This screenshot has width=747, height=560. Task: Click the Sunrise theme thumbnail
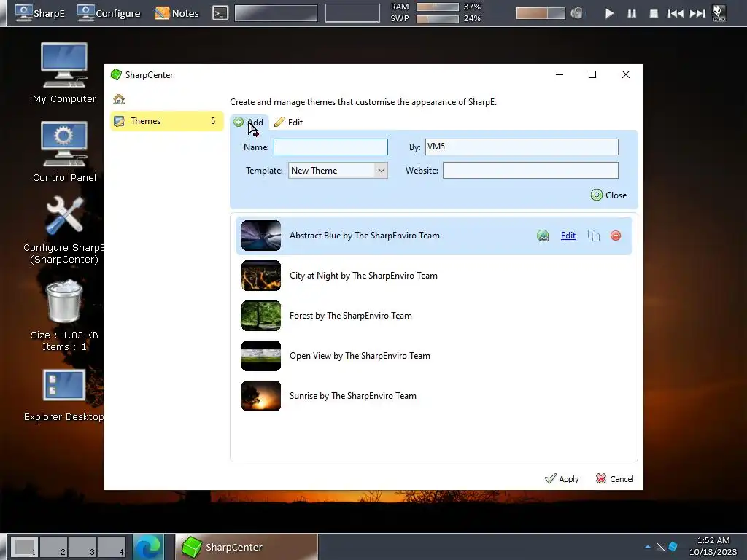click(261, 396)
